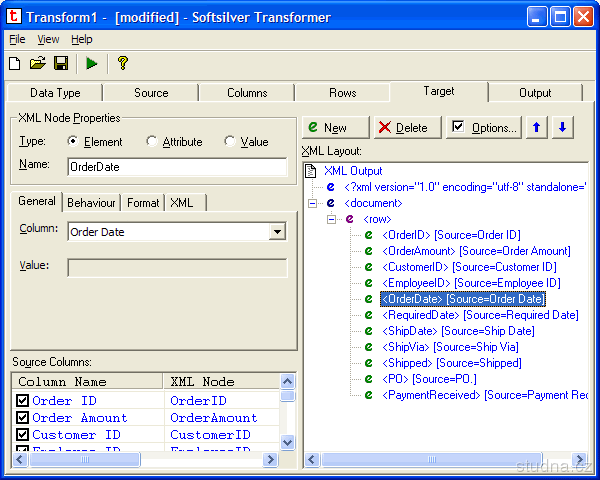Move node up with blue up arrow
The height and width of the screenshot is (480, 600).
[x=538, y=127]
